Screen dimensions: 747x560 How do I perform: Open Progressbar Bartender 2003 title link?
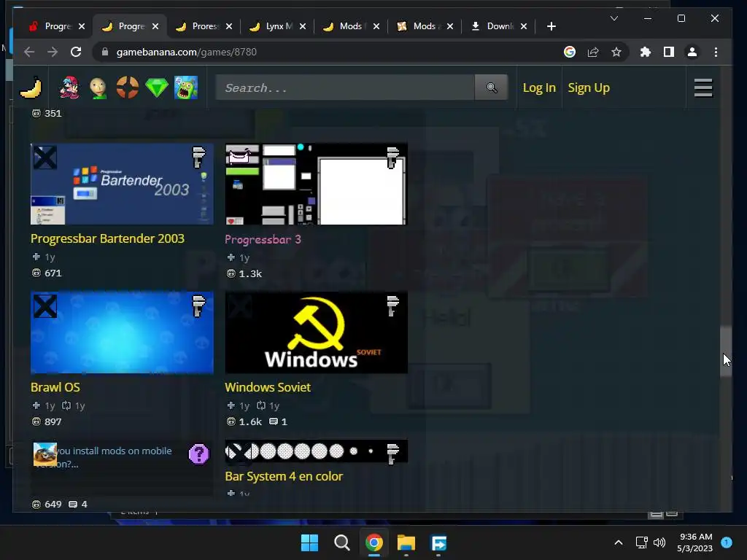[x=107, y=238]
